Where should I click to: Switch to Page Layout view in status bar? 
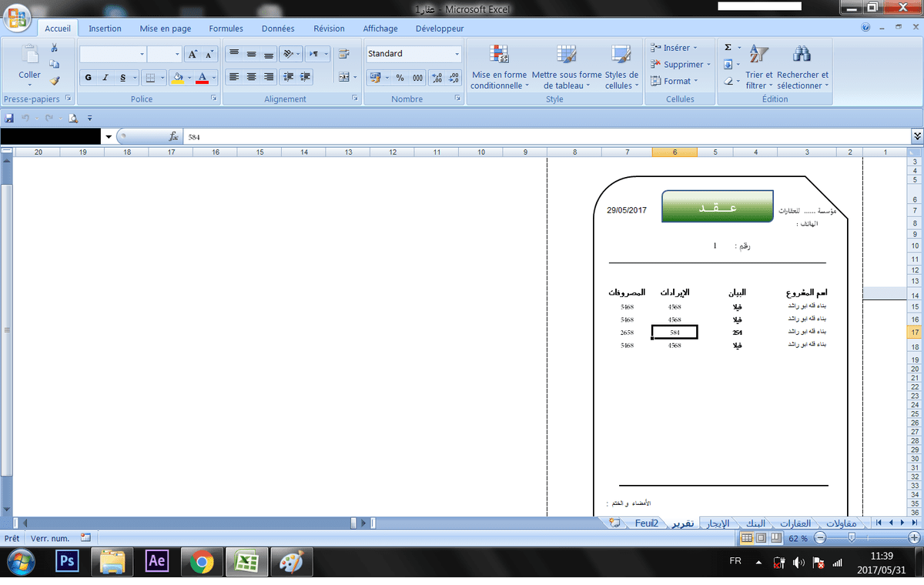pos(761,538)
